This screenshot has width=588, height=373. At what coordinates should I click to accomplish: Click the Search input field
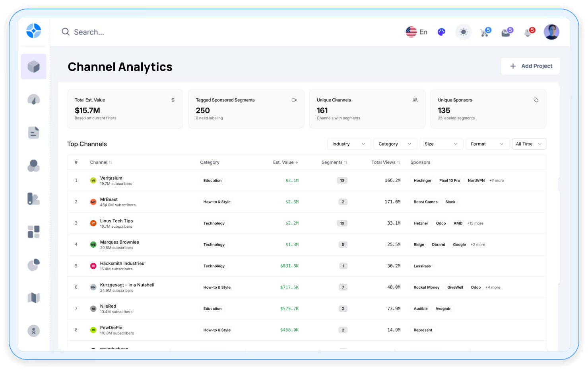(x=89, y=32)
